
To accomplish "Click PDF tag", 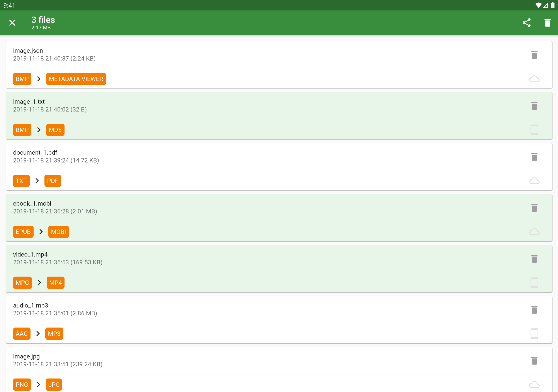I will click(53, 181).
